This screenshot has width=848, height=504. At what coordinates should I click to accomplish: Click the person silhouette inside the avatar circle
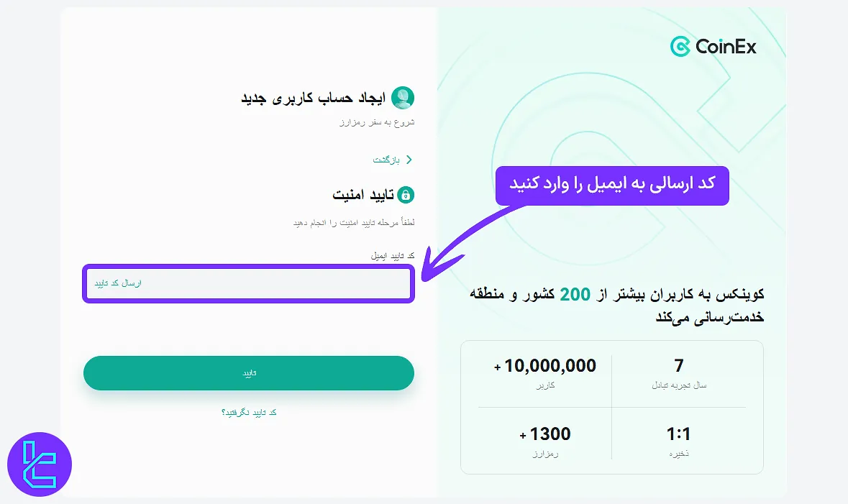pyautogui.click(x=404, y=96)
